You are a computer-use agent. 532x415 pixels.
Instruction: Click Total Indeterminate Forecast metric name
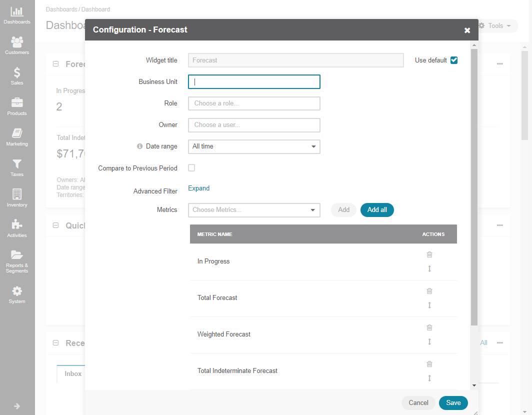click(237, 370)
